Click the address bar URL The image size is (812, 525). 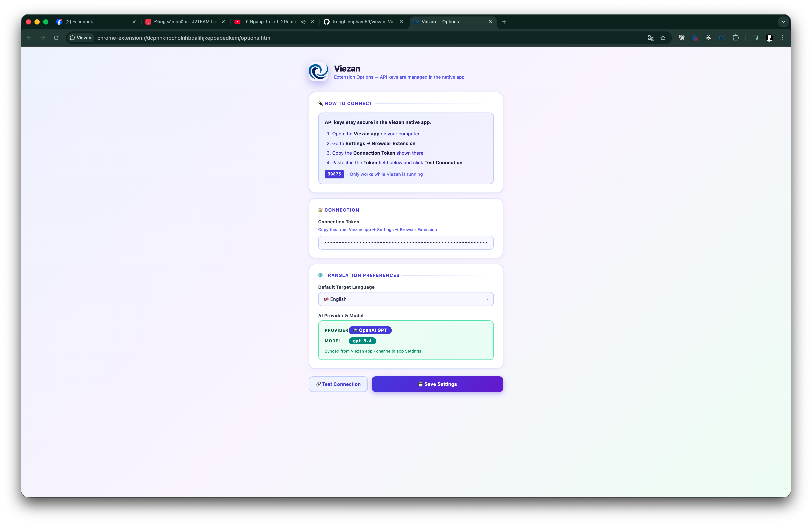pyautogui.click(x=184, y=38)
